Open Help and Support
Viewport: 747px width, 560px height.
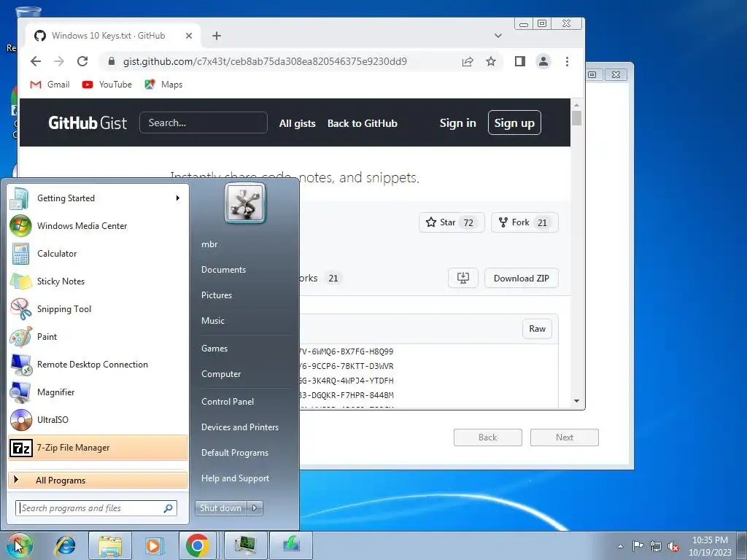(x=236, y=478)
